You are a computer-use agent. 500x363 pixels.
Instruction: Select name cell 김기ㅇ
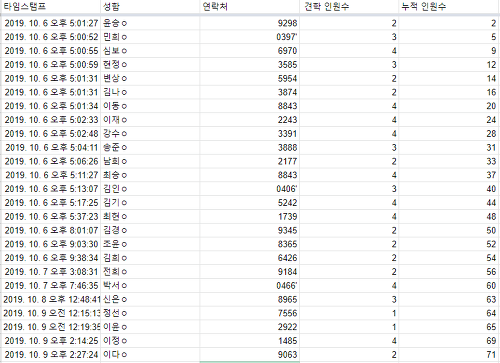150,203
